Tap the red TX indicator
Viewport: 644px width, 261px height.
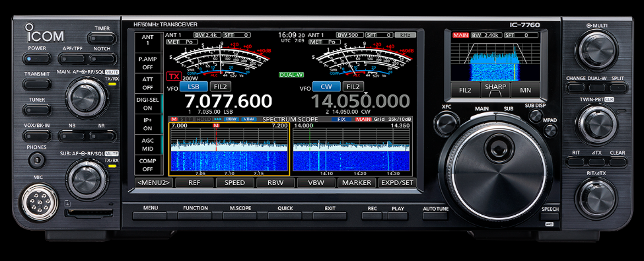tap(173, 77)
